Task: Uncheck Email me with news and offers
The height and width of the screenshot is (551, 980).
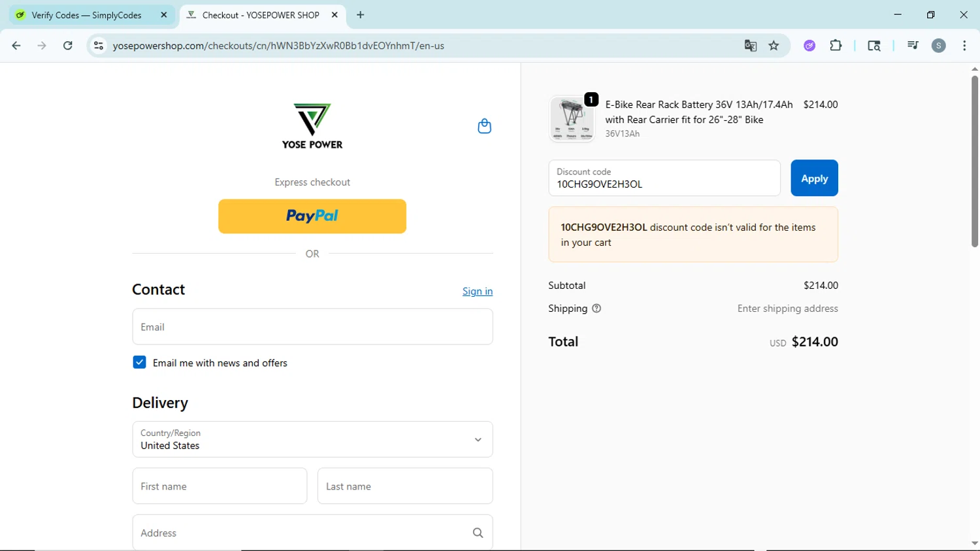Action: pyautogui.click(x=139, y=362)
